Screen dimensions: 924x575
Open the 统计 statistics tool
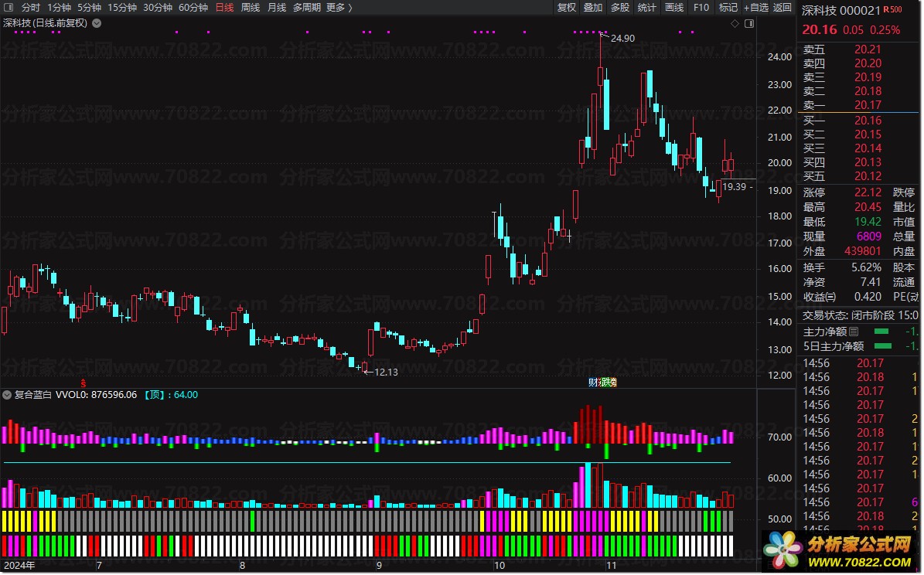[x=646, y=8]
